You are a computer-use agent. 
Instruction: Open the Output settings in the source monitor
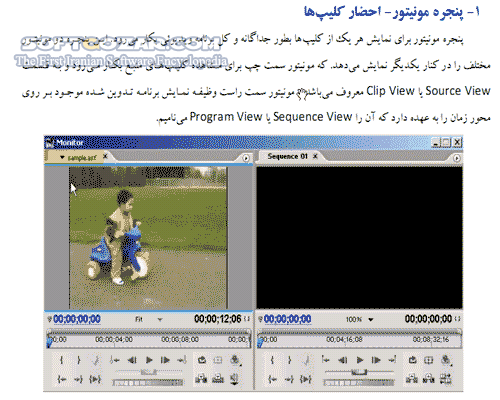pyautogui.click(x=235, y=360)
